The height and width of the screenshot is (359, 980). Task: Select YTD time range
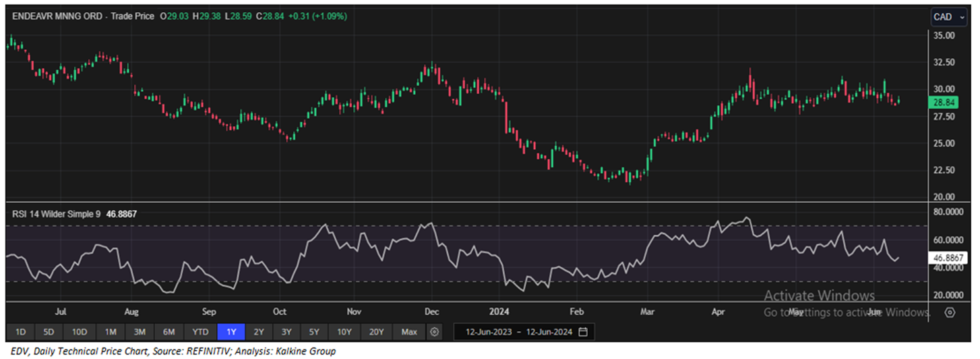[200, 332]
